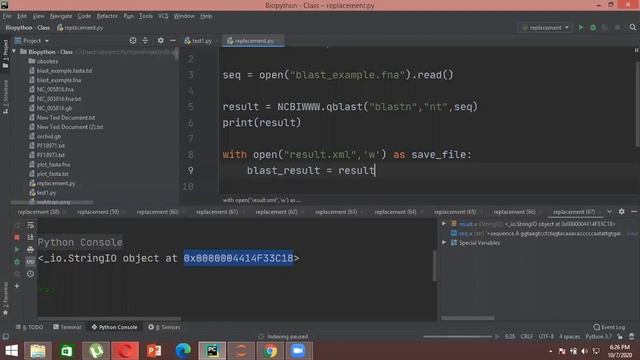Open the TODO tool window
640x360 pixels.
(x=30, y=327)
